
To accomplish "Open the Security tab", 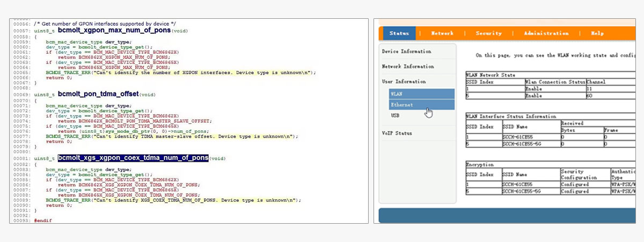I will (x=488, y=33).
